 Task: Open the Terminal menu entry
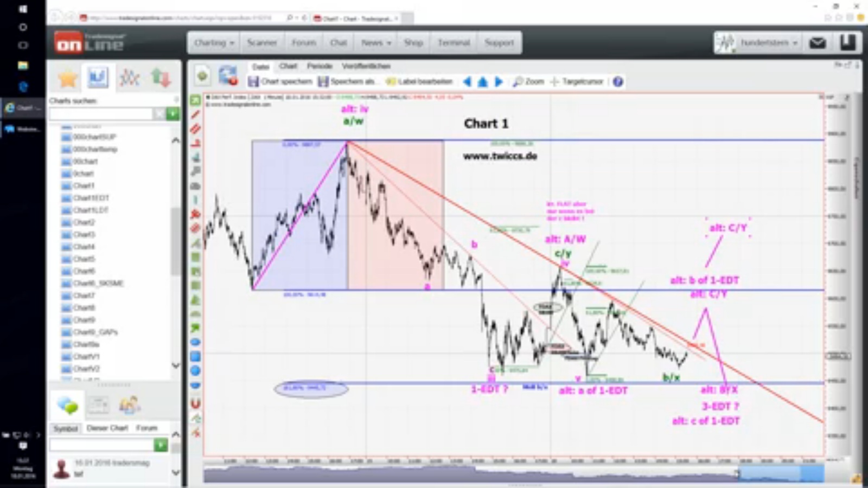coord(455,42)
